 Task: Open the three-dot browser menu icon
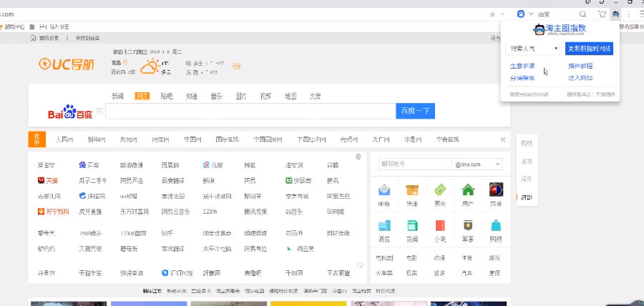[629, 14]
